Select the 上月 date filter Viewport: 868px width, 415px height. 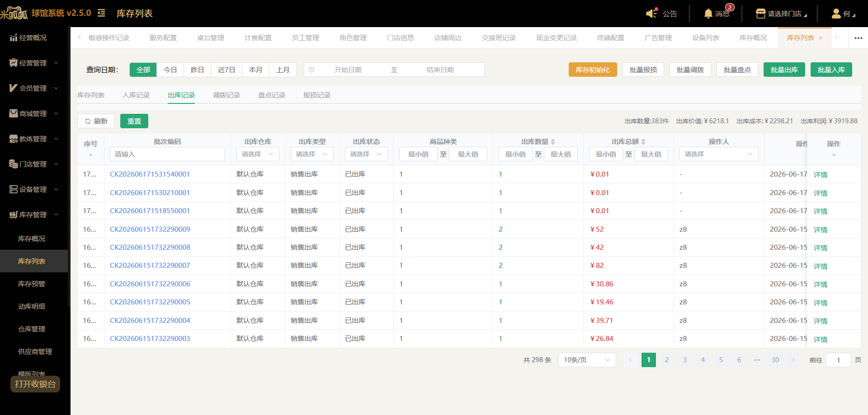click(x=283, y=70)
